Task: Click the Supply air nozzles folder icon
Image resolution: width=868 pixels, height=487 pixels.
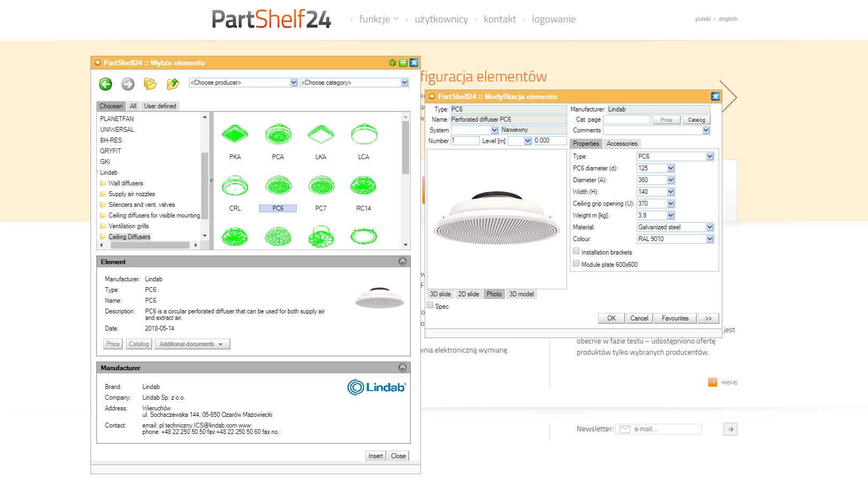Action: [103, 194]
